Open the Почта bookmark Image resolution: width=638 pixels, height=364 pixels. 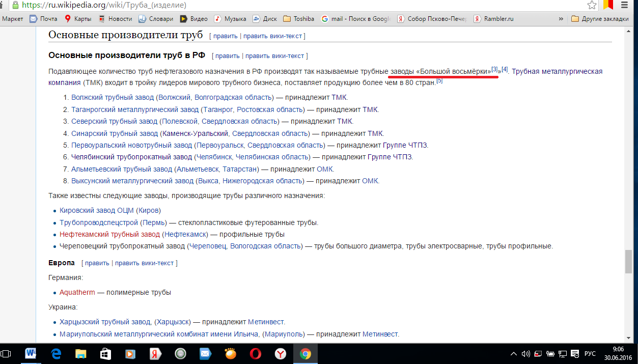[x=43, y=19]
